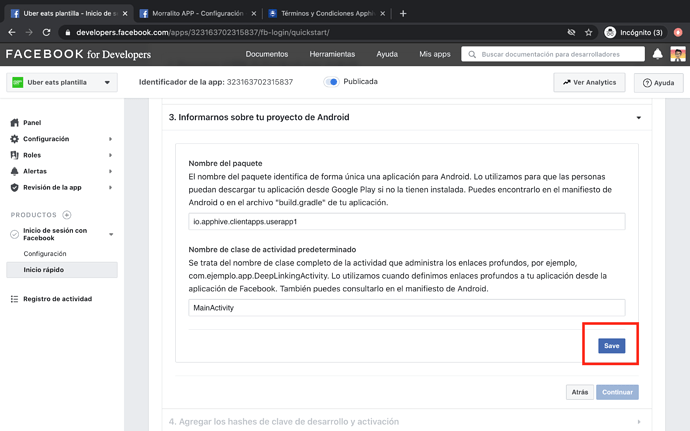The height and width of the screenshot is (431, 690).
Task: Expand Revisión de la app arrow
Action: coord(110,188)
